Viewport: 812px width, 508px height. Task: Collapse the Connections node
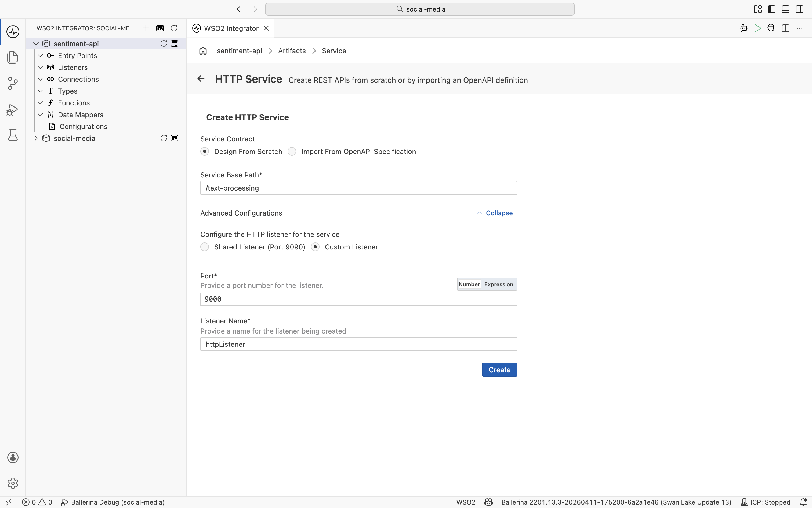tap(40, 79)
